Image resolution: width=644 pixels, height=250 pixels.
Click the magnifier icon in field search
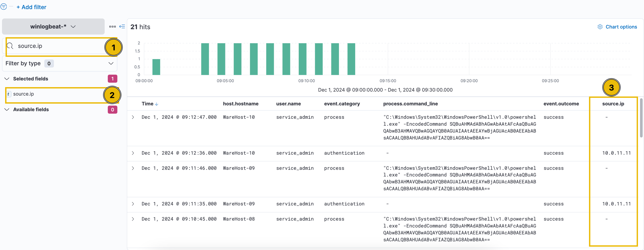10,46
